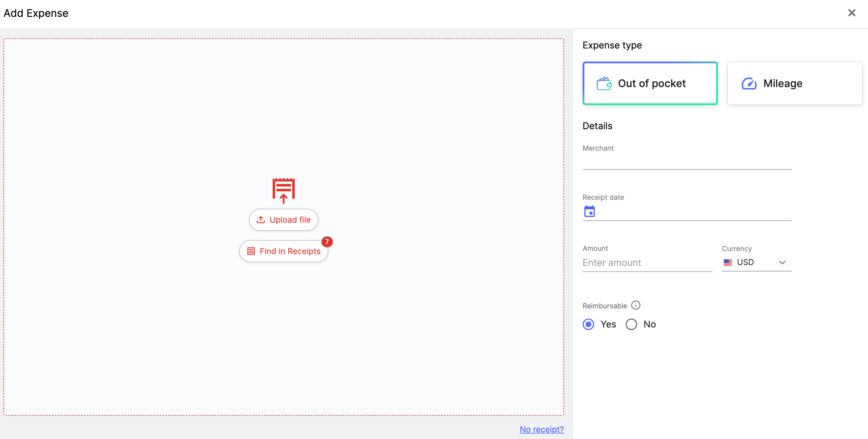Screen dimensions: 868x439
Task: Open the USD currency dropdown
Action: coord(757,262)
